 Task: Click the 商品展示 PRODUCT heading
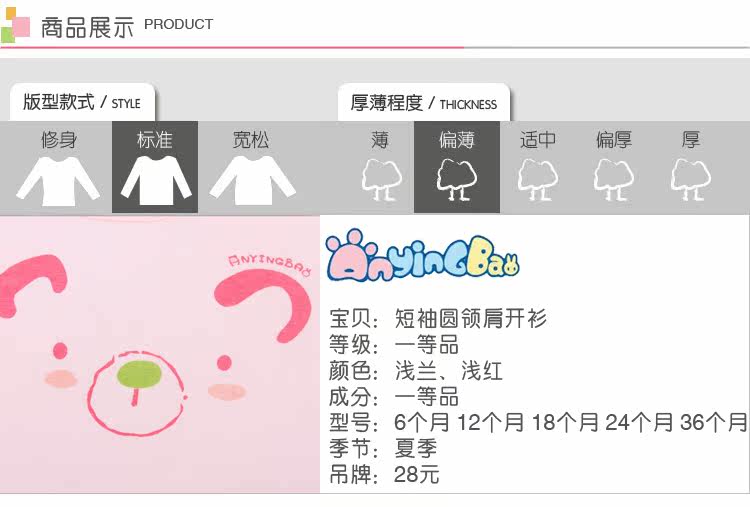point(127,26)
